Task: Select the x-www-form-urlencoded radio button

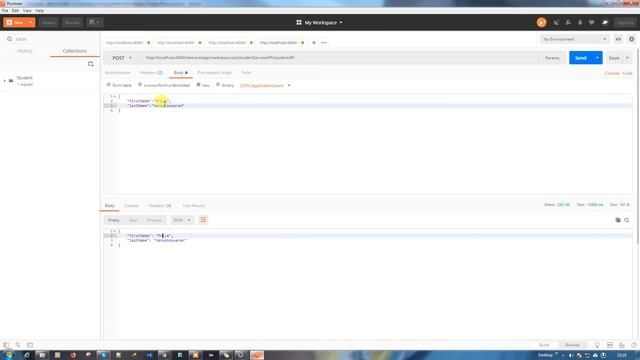Action: click(x=140, y=85)
